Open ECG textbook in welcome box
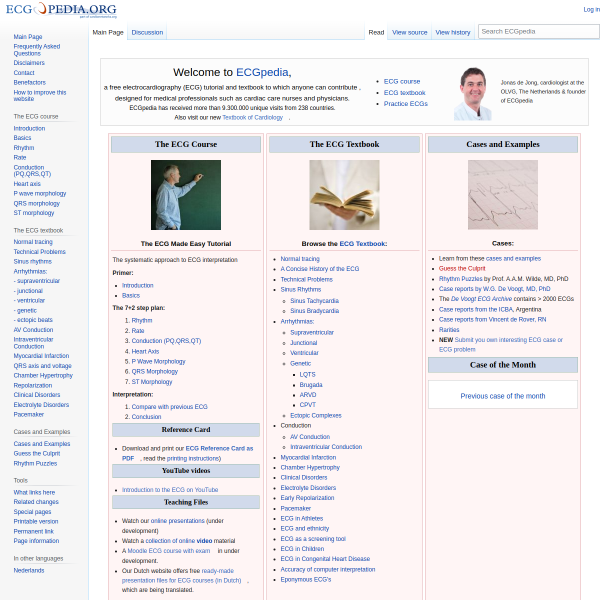This screenshot has height=600, width=600. point(404,93)
